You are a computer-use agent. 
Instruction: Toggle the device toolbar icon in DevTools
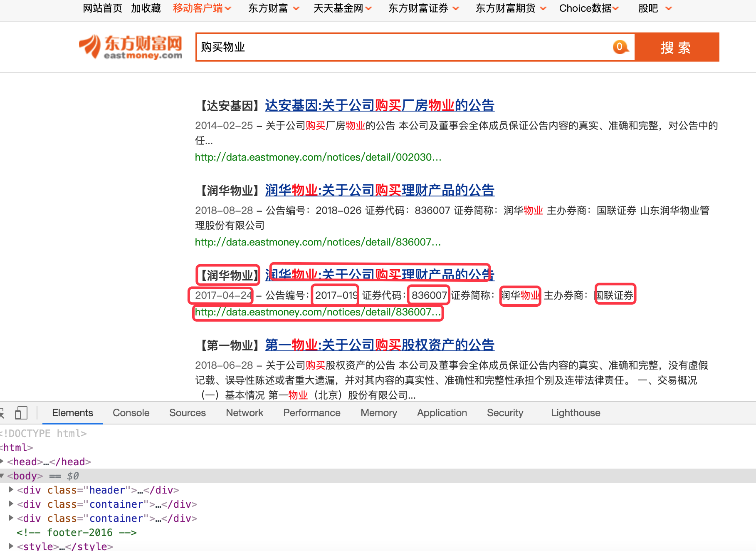click(x=21, y=413)
